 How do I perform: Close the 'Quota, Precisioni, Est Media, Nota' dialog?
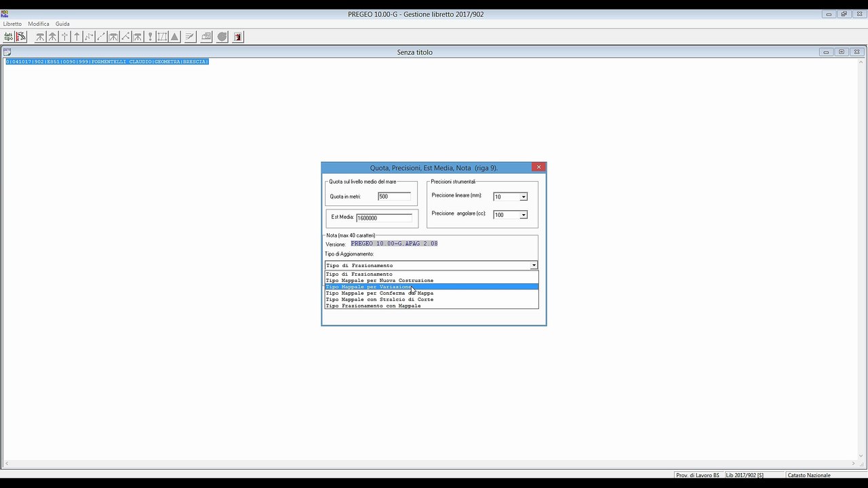(x=538, y=167)
